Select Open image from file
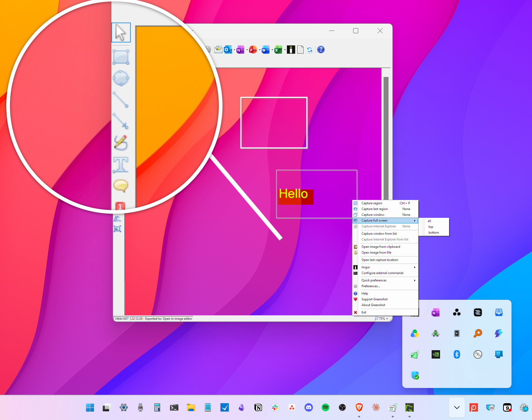 tap(385, 253)
